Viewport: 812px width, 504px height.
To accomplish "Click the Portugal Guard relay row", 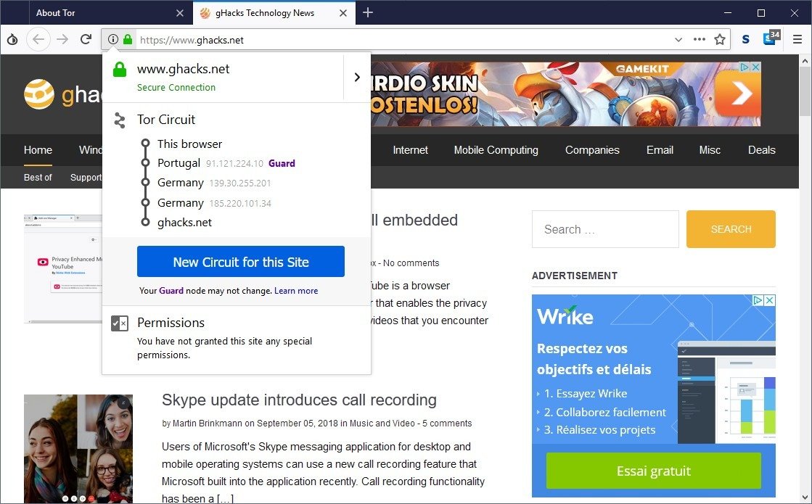I will [x=226, y=163].
